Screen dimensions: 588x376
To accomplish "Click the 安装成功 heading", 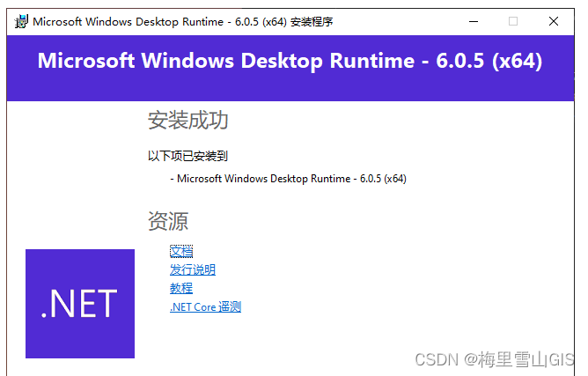I will pos(187,120).
